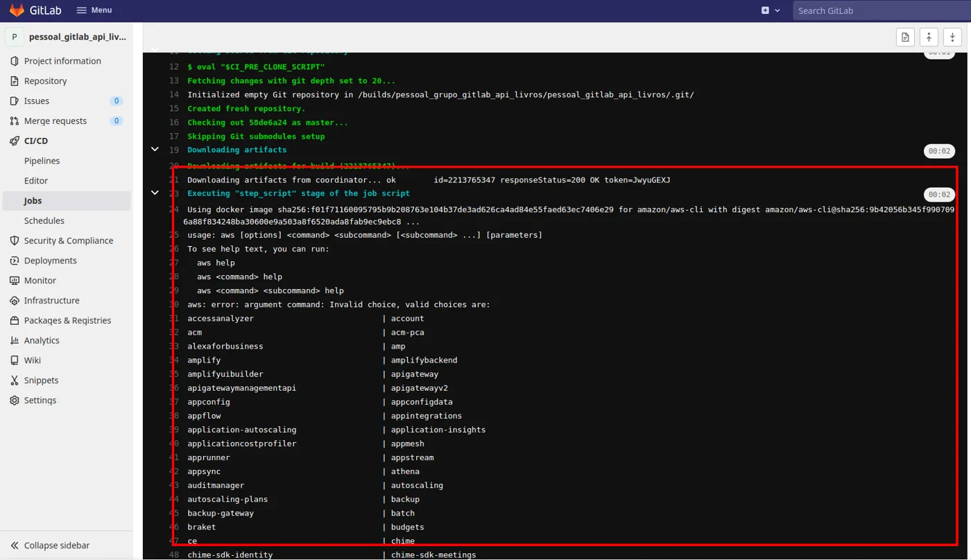Click the Deployments sidebar icon
This screenshot has height=560, width=971.
coord(14,261)
